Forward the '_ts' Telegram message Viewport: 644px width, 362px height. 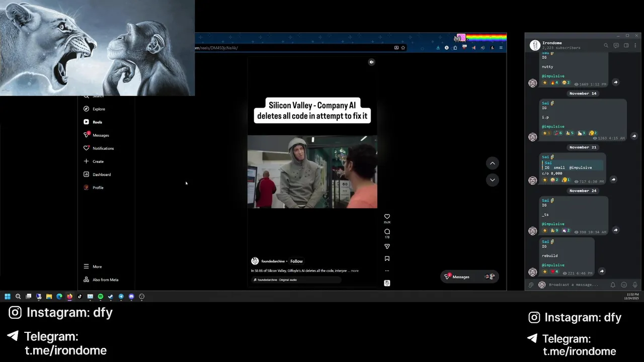[x=615, y=230]
